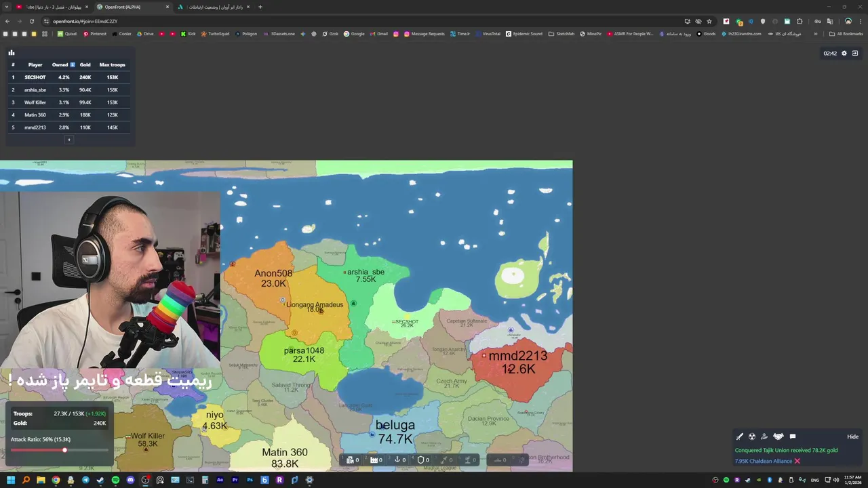Select Wolf Killer row in leaderboard
Screen dimensions: 868x488
pyautogui.click(x=68, y=102)
